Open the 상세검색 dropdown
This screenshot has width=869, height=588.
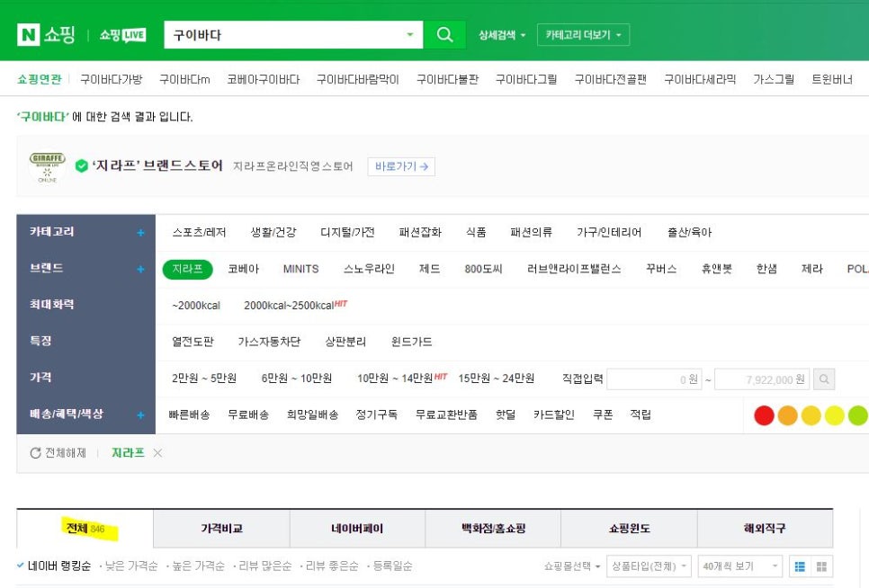502,35
